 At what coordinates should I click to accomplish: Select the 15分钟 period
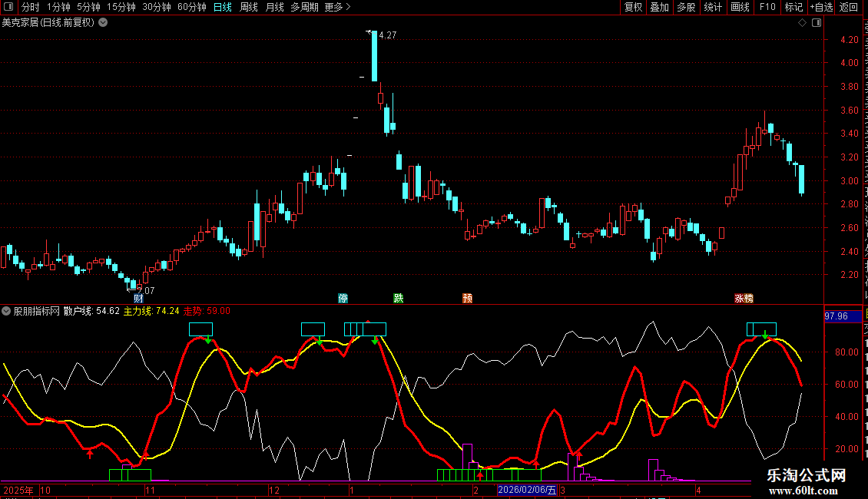[121, 7]
